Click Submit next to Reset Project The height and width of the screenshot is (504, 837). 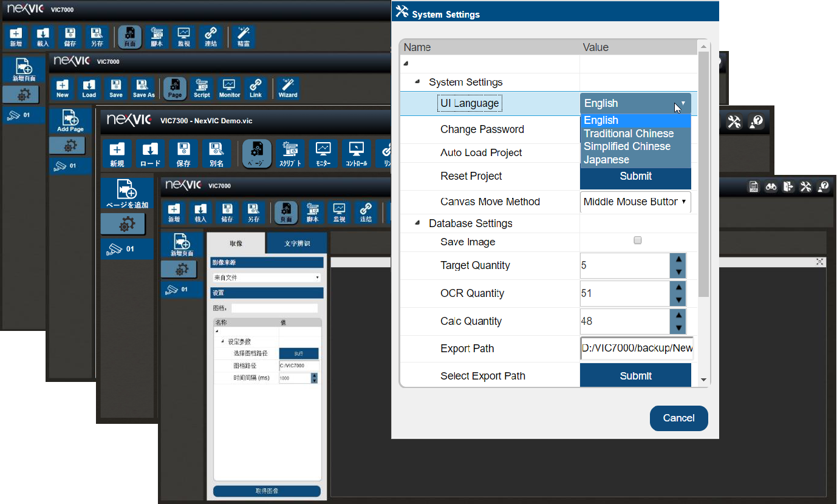pos(635,176)
